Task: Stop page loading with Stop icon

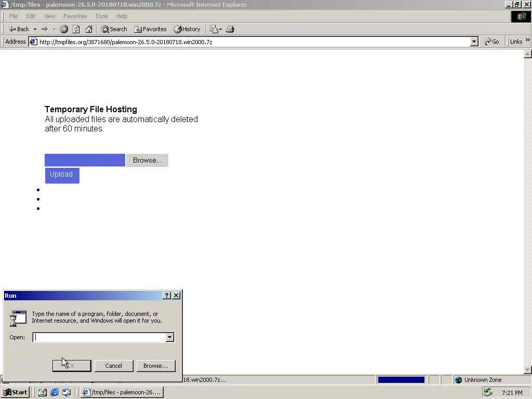Action: tap(64, 29)
